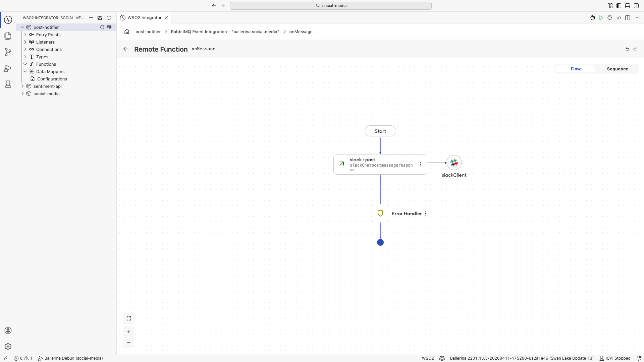Show the source code icon in the editor toolbar
This screenshot has height=362, width=644.
pyautogui.click(x=619, y=18)
